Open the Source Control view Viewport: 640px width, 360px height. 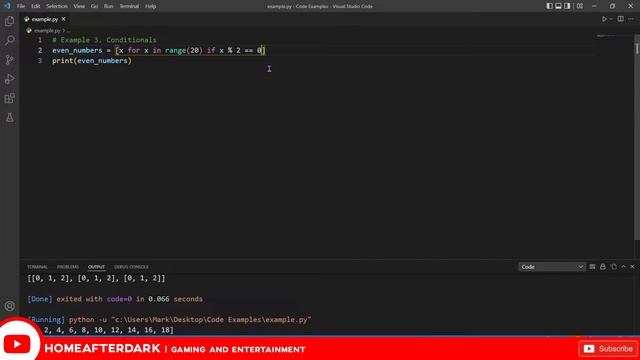tap(9, 60)
